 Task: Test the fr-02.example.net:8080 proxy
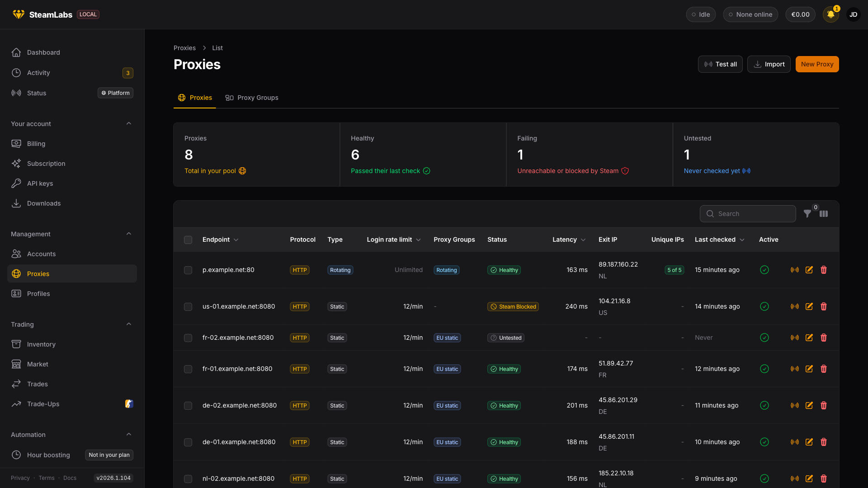(795, 338)
